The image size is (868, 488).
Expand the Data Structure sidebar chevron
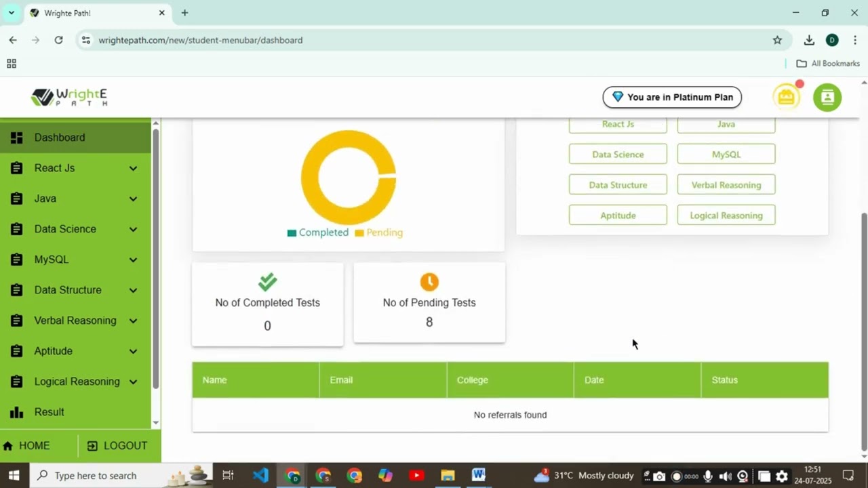(133, 290)
